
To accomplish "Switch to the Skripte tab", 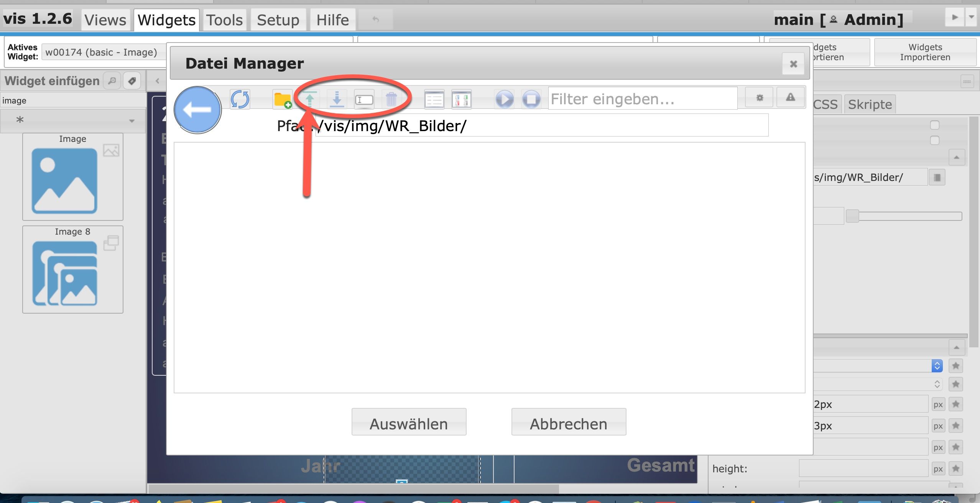I will [870, 104].
